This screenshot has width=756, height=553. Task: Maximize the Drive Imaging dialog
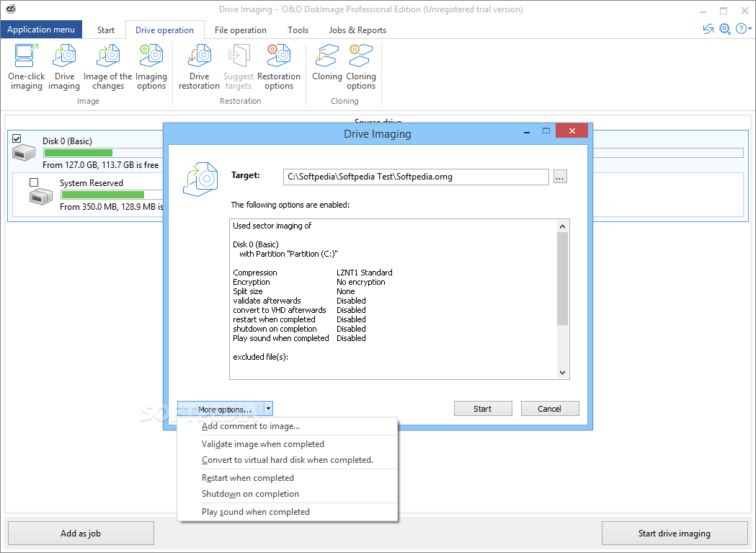coord(546,130)
